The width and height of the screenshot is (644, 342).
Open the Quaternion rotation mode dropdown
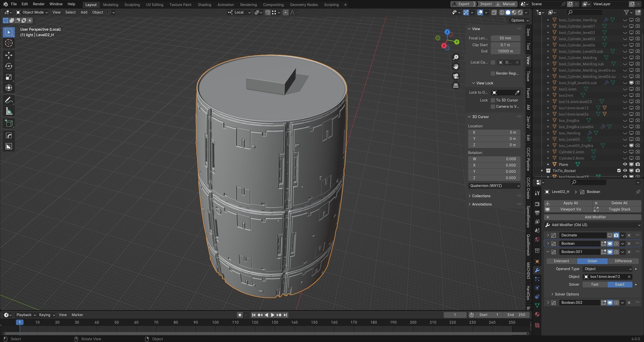(494, 186)
